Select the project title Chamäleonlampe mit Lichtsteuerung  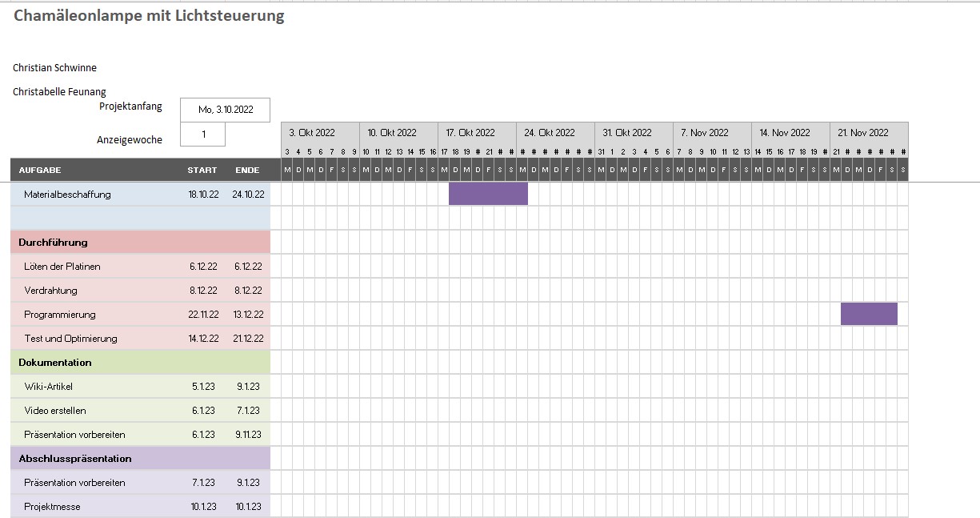[x=149, y=16]
